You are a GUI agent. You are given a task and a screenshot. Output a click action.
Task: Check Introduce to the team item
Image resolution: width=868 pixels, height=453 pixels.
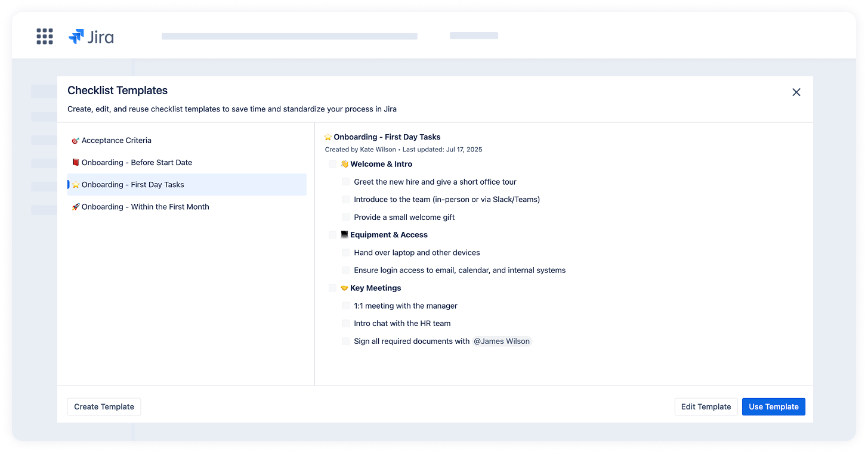(345, 200)
